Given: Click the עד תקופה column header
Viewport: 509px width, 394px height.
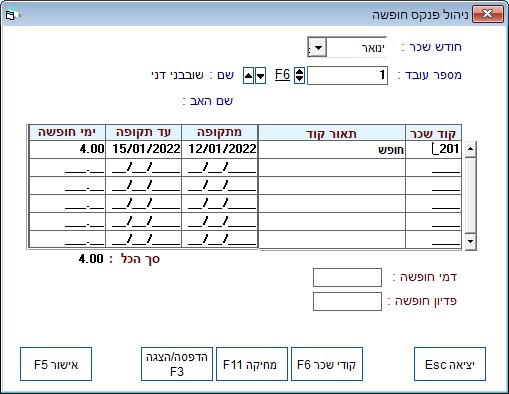Looking at the screenshot, I should pos(144,133).
